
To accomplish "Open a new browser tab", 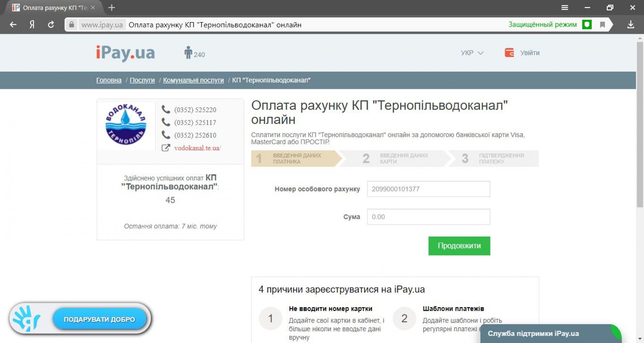I will click(112, 7).
